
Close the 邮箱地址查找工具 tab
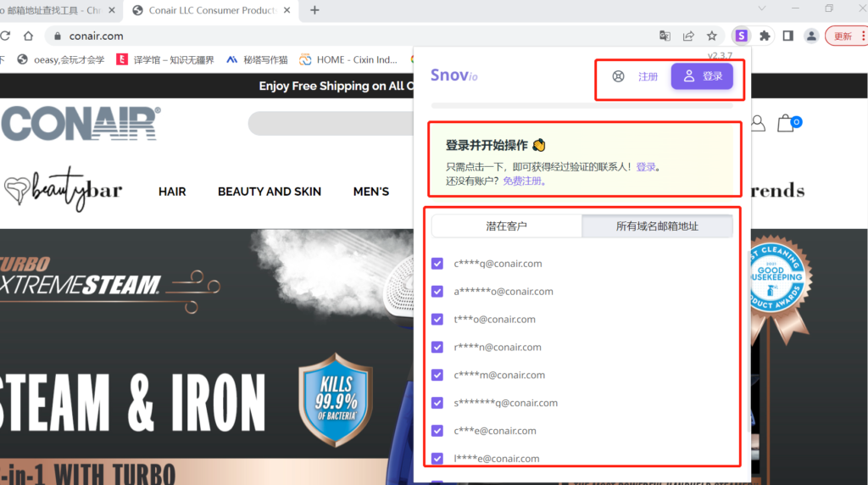pyautogui.click(x=112, y=10)
